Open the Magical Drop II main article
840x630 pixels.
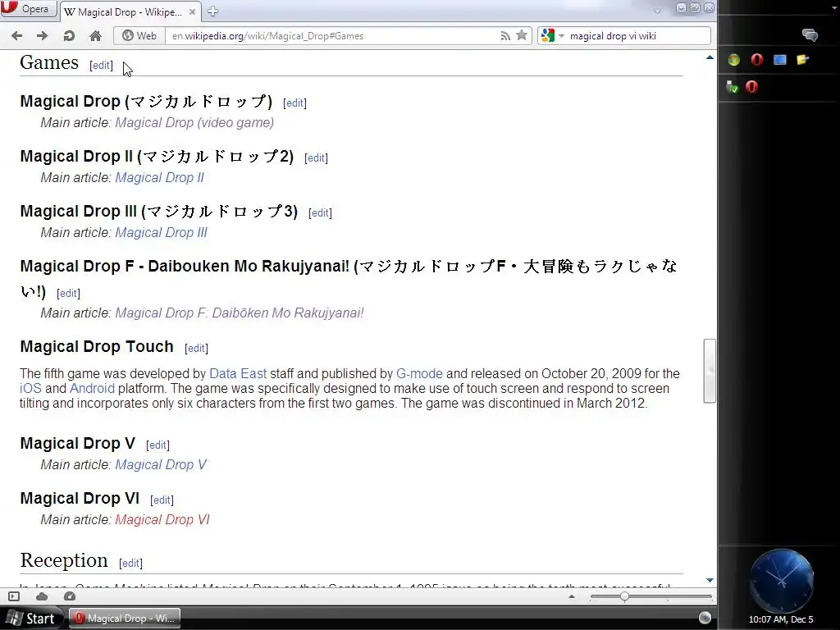[160, 178]
